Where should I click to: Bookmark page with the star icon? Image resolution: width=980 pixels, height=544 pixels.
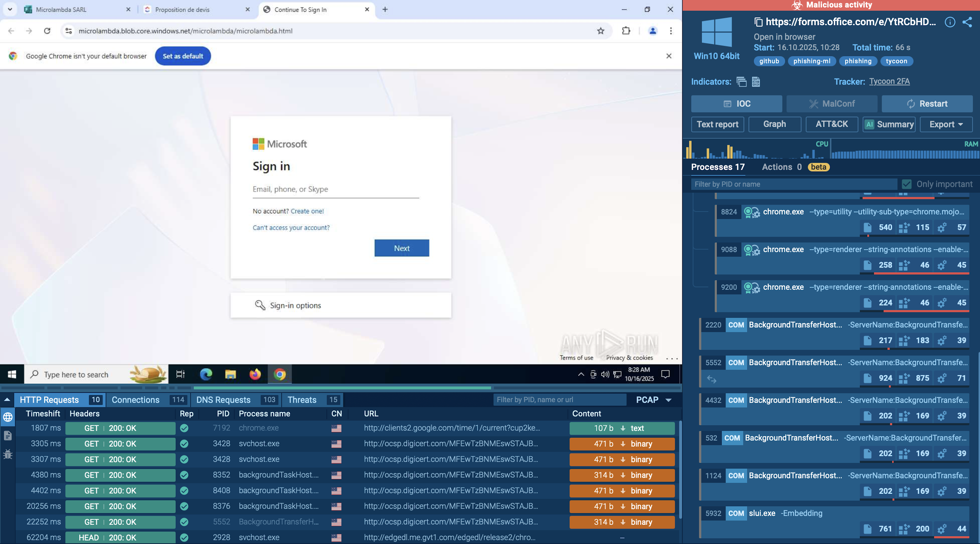point(600,31)
